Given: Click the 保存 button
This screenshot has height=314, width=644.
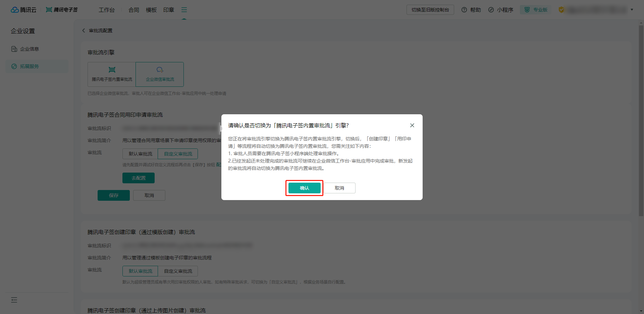Looking at the screenshot, I should coord(114,195).
